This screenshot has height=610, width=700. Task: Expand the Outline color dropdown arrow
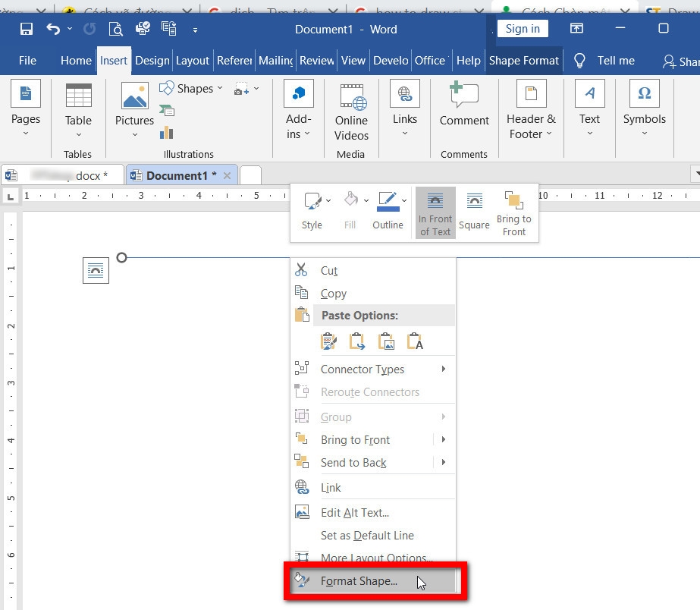(x=404, y=200)
